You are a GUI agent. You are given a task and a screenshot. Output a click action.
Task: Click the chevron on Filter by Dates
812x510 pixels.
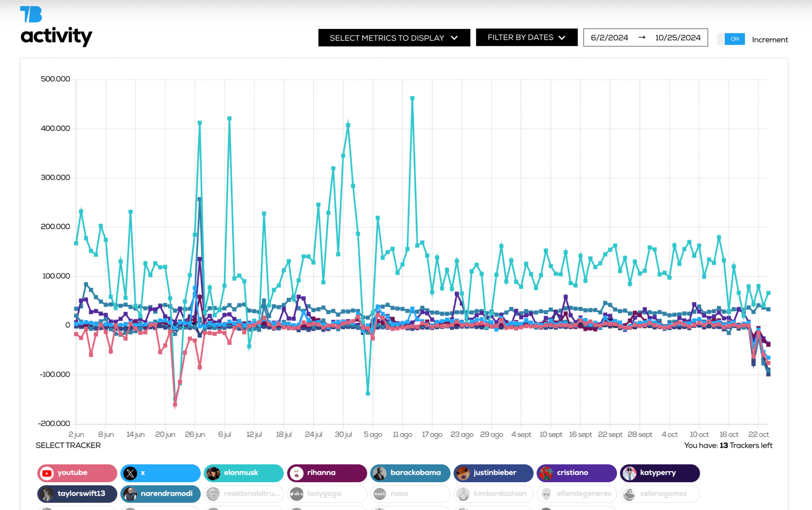[562, 38]
